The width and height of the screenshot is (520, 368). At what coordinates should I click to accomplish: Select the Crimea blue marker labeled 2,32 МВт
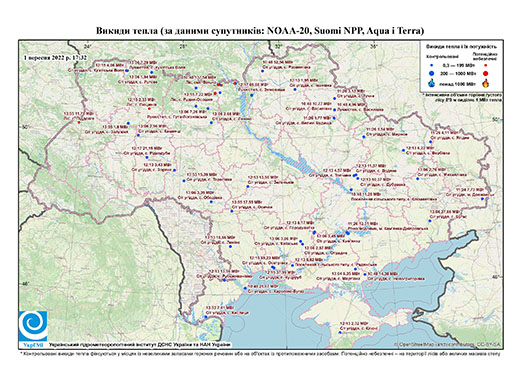(340, 332)
